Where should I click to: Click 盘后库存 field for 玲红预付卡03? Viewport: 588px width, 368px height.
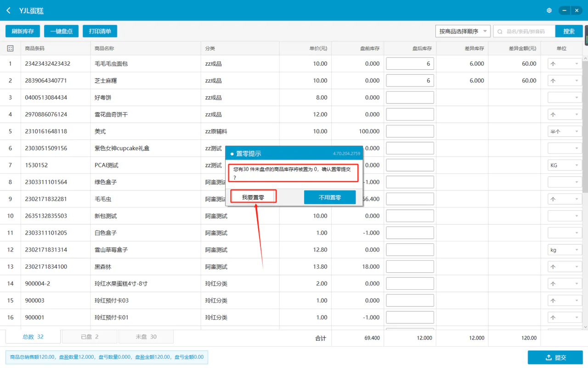(410, 300)
